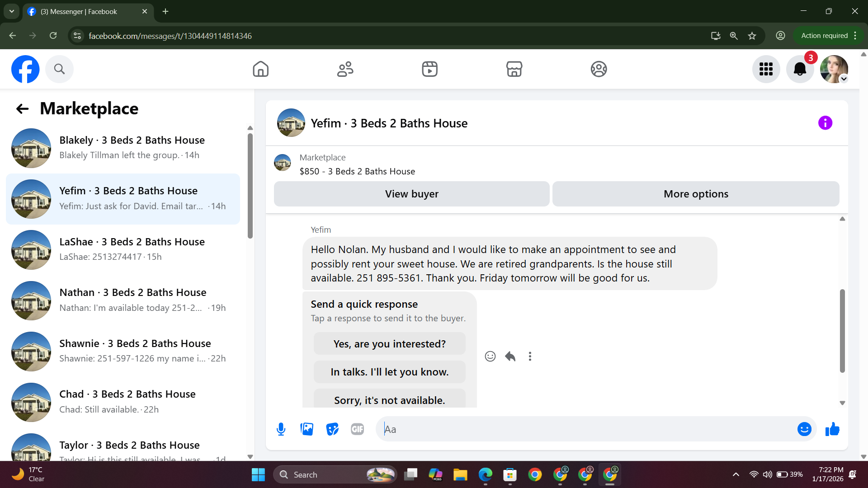Image resolution: width=868 pixels, height=488 pixels.
Task: Attach a file with photo icon
Action: pos(307,429)
